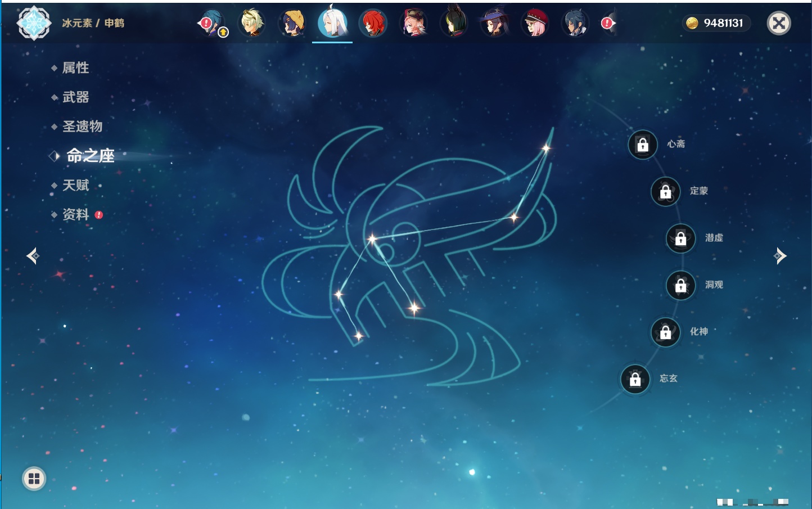Page the character list right via the exclamation arrow
This screenshot has width=812, height=509.
608,23
